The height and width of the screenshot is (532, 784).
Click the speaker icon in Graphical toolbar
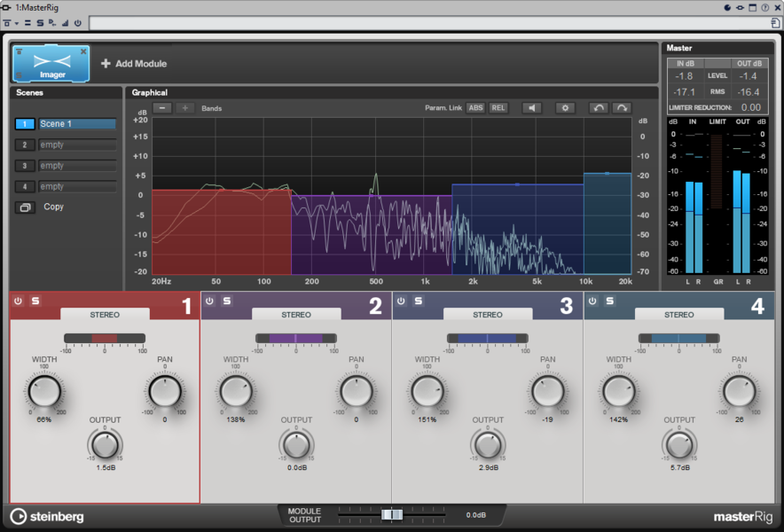[x=532, y=108]
